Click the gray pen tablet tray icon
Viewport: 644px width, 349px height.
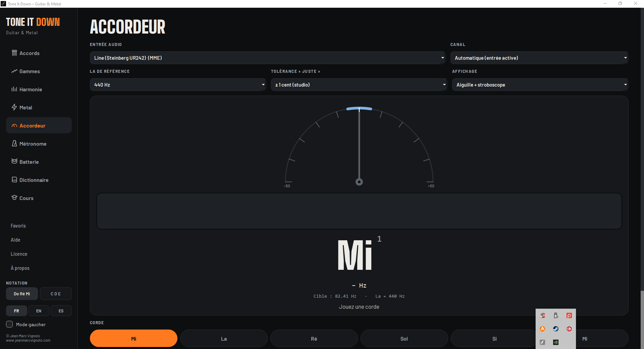coord(542,342)
